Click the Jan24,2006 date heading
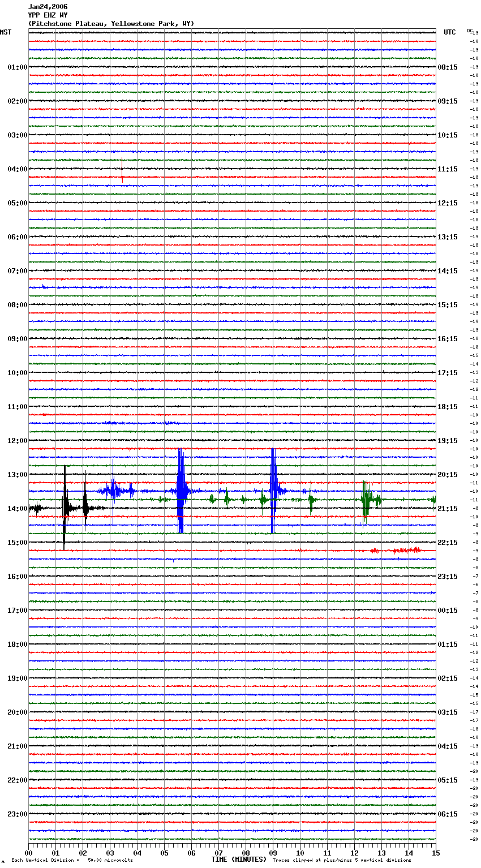 [48, 7]
